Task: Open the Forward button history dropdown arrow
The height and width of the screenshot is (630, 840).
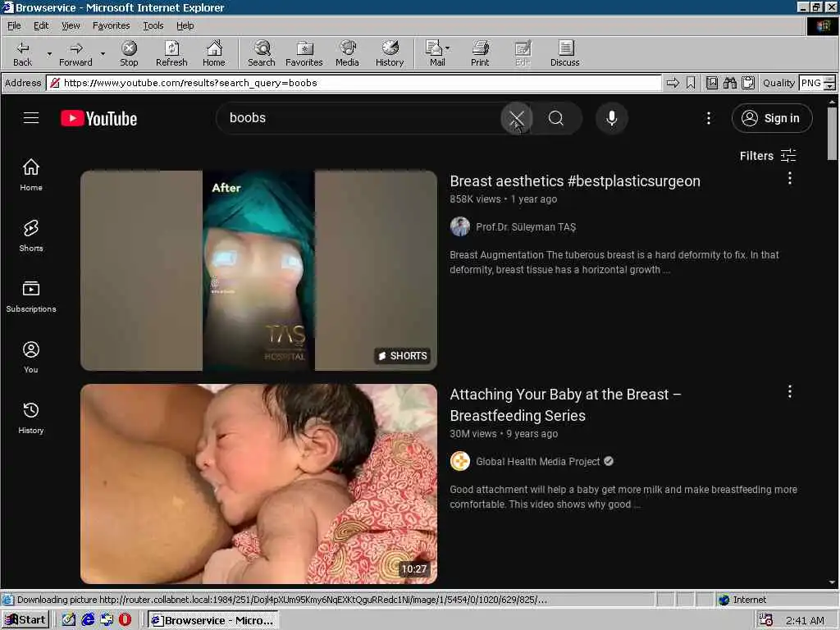Action: (103, 53)
